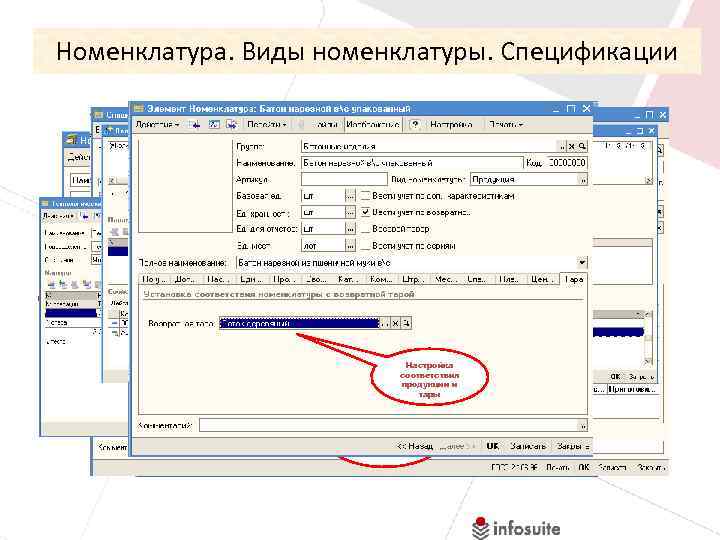Clear the Возвратная тара value
720x540 pixels.
pos(395,323)
